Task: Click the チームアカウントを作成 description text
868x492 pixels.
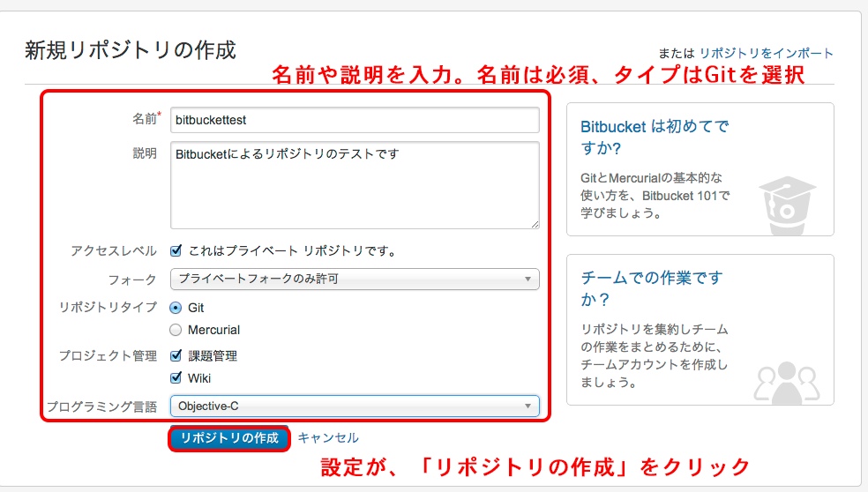Action: (x=655, y=356)
